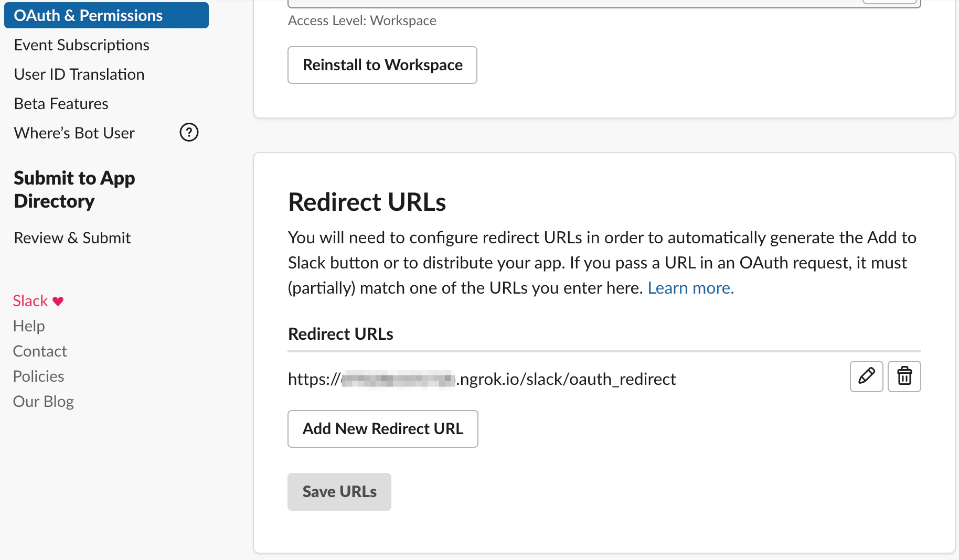Follow the Learn more link

[x=690, y=288]
